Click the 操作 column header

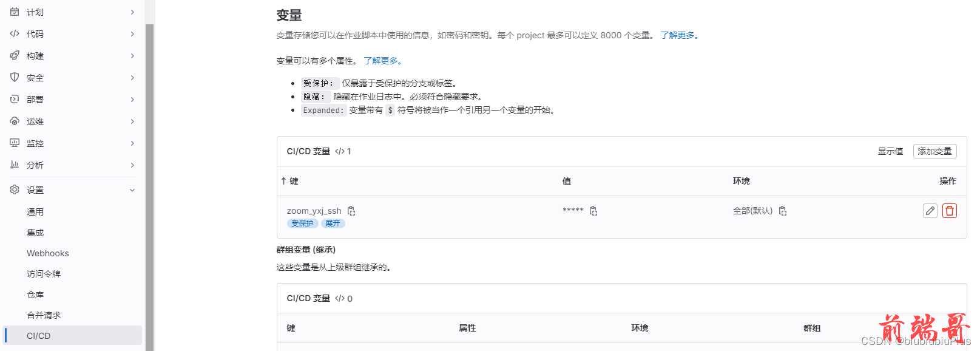(x=948, y=181)
